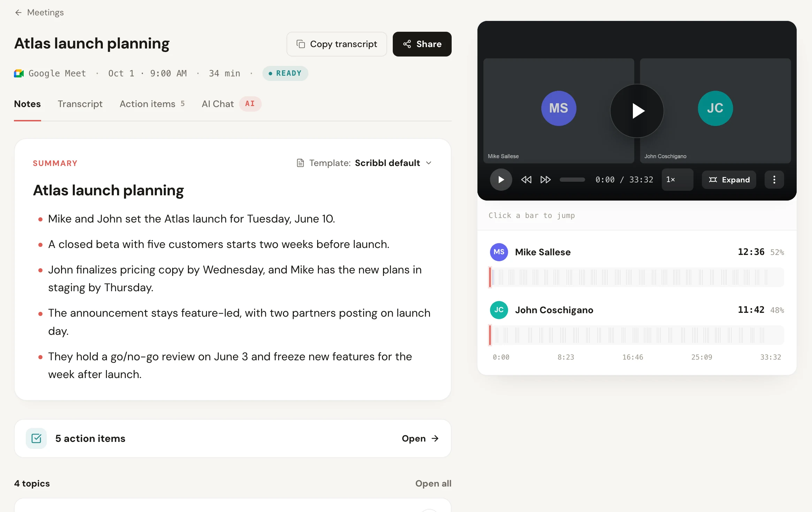Play the recording with large center play button

(x=637, y=111)
